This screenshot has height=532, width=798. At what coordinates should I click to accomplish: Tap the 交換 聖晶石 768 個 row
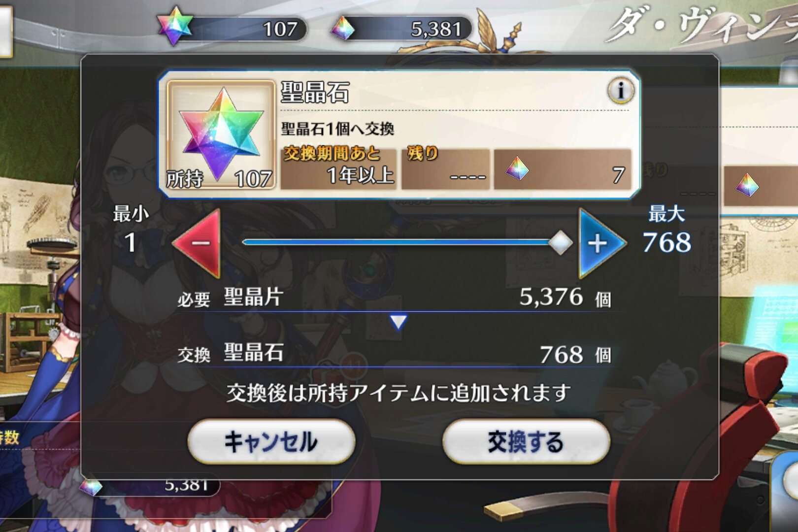pyautogui.click(x=394, y=354)
